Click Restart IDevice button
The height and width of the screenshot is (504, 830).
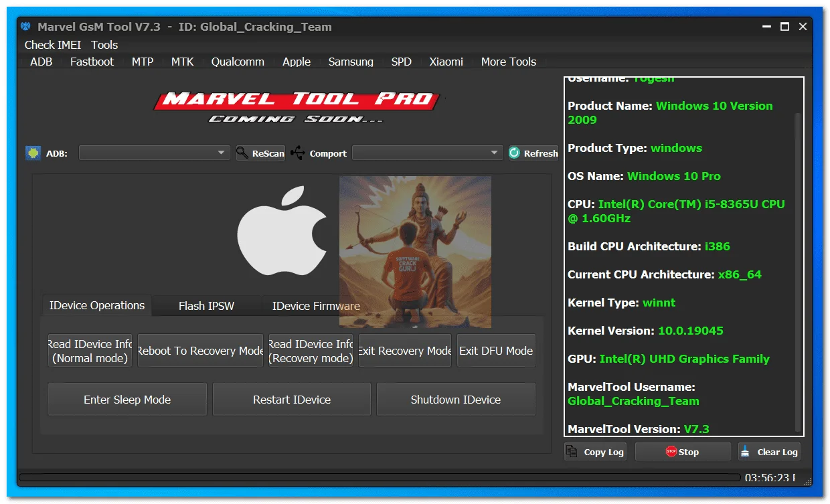click(x=292, y=400)
